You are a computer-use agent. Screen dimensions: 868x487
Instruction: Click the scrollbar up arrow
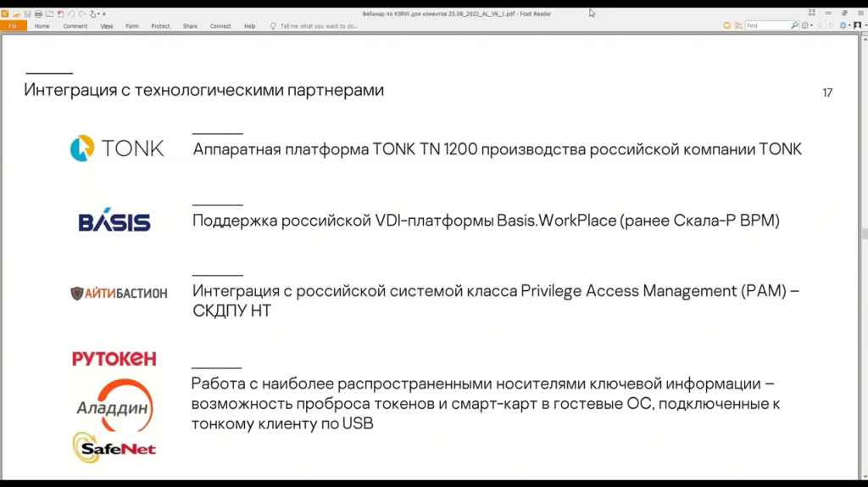[865, 39]
